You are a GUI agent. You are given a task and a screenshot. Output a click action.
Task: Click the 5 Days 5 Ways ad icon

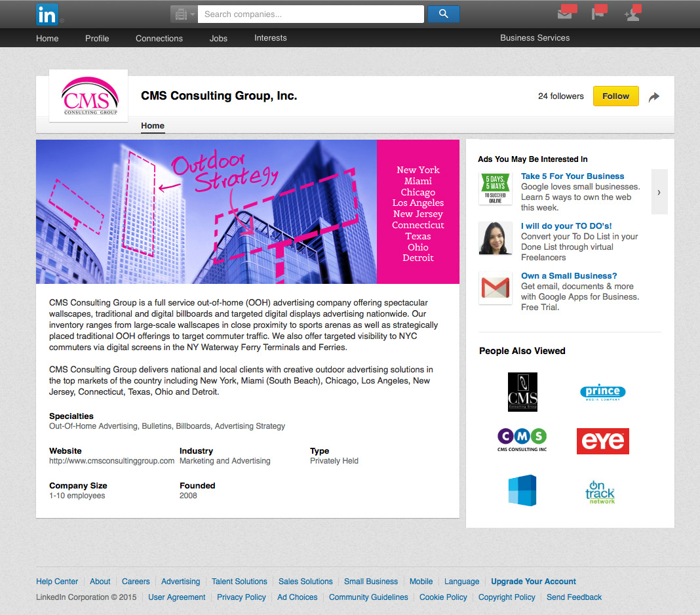(x=495, y=188)
